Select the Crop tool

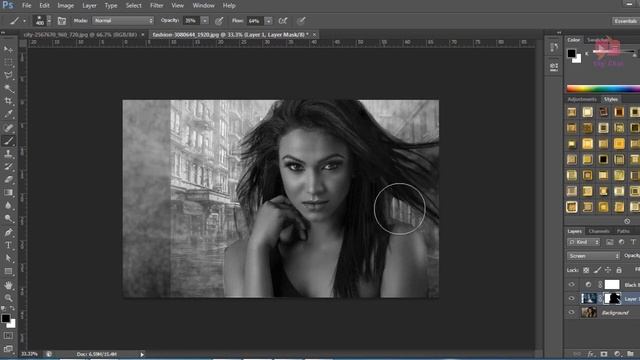pos(8,101)
